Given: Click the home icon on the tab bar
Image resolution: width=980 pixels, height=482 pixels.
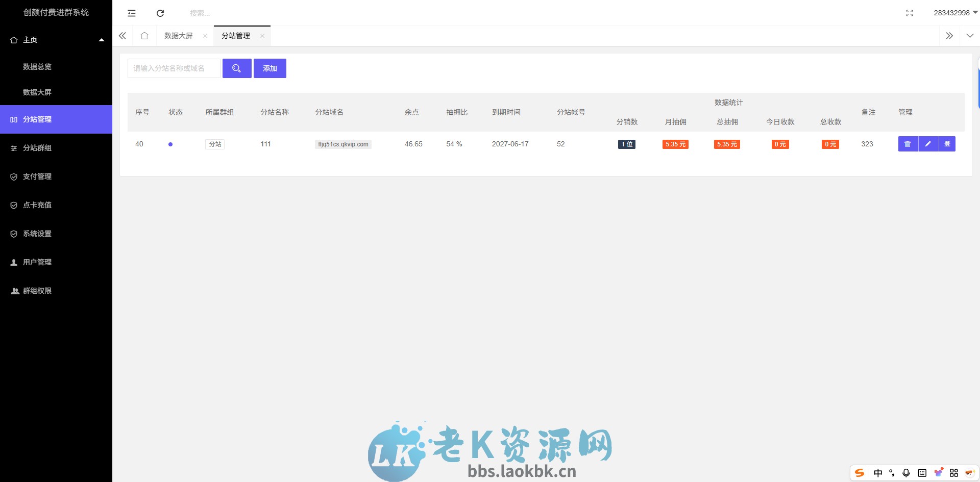Looking at the screenshot, I should click(x=144, y=36).
